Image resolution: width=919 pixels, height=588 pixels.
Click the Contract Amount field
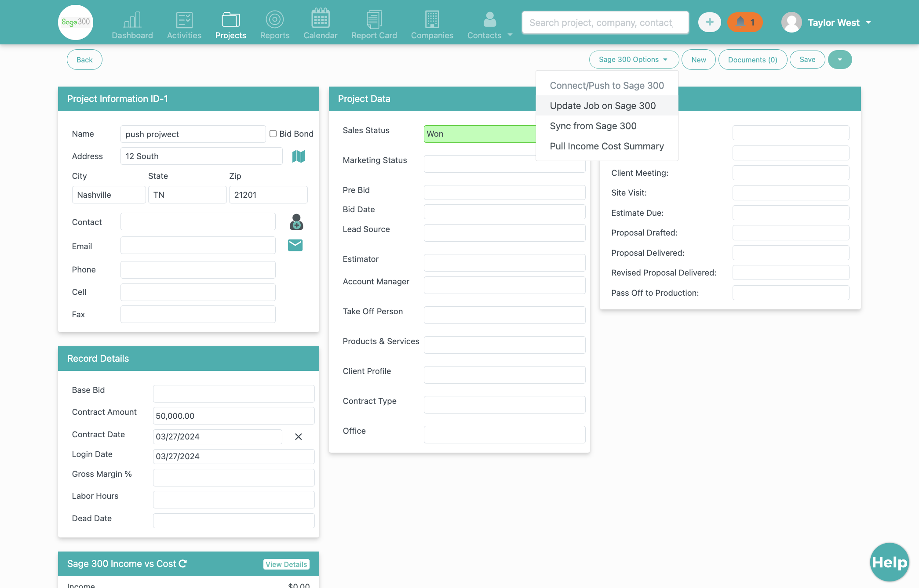tap(233, 416)
